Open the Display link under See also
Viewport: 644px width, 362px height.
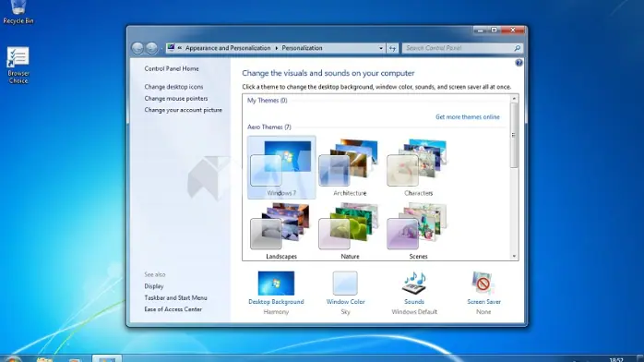coord(153,286)
